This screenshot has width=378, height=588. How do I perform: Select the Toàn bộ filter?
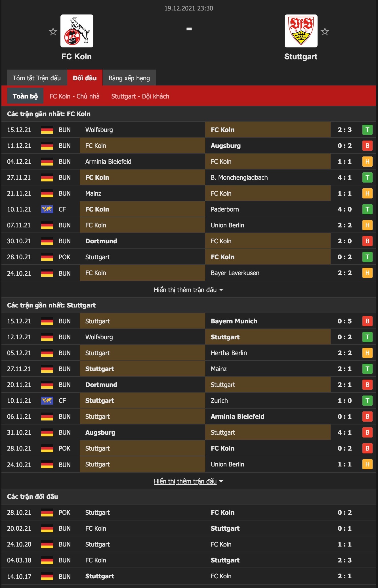point(25,96)
